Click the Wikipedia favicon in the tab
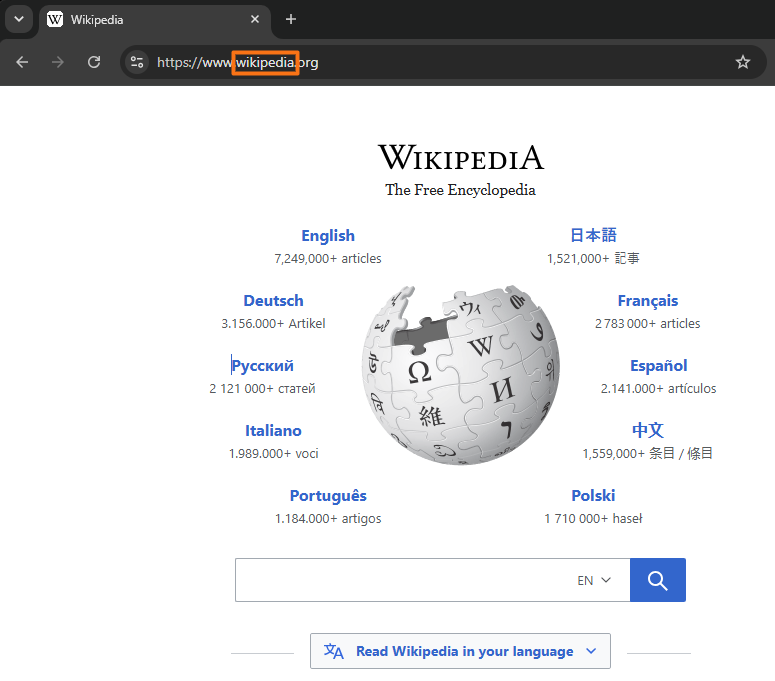775x681 pixels. [x=54, y=20]
